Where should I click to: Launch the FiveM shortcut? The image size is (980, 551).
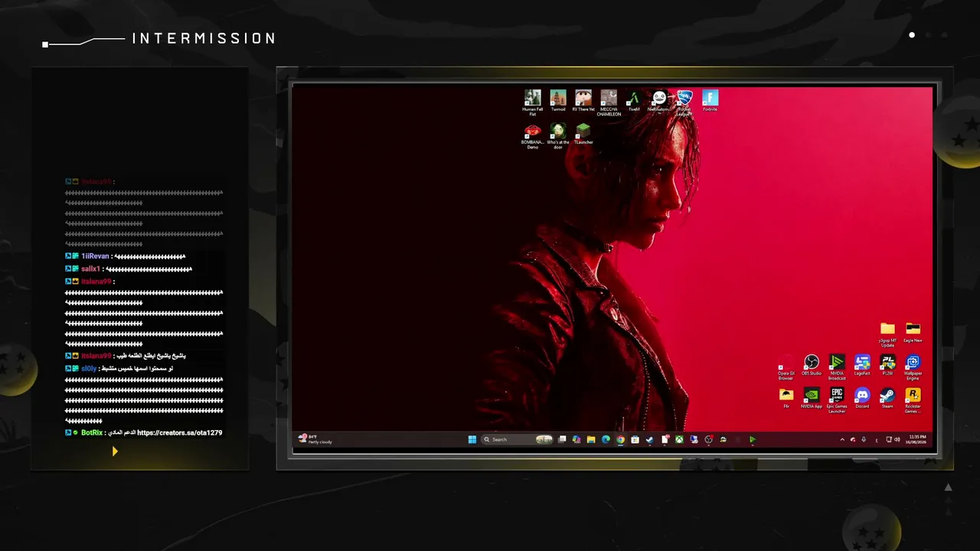634,101
